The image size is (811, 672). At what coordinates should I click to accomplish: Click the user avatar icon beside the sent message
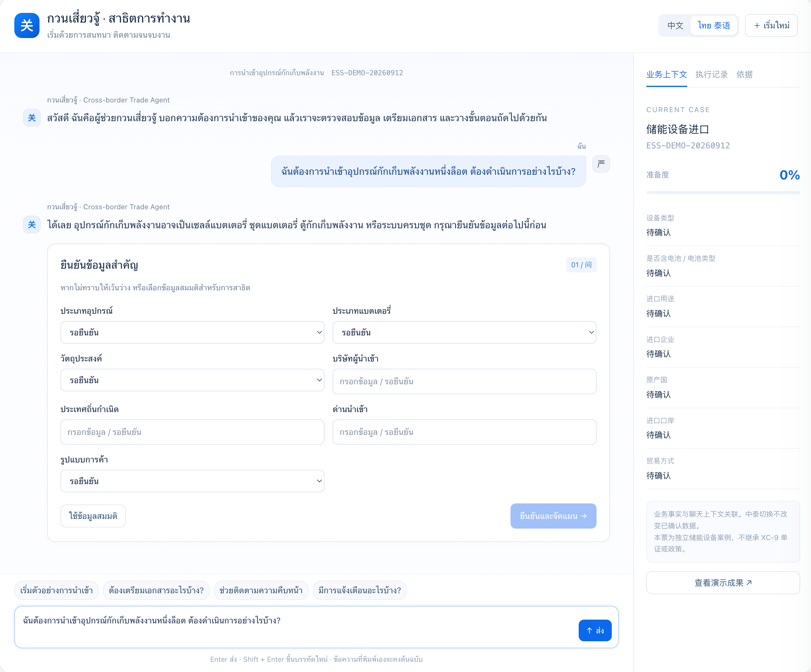point(601,164)
